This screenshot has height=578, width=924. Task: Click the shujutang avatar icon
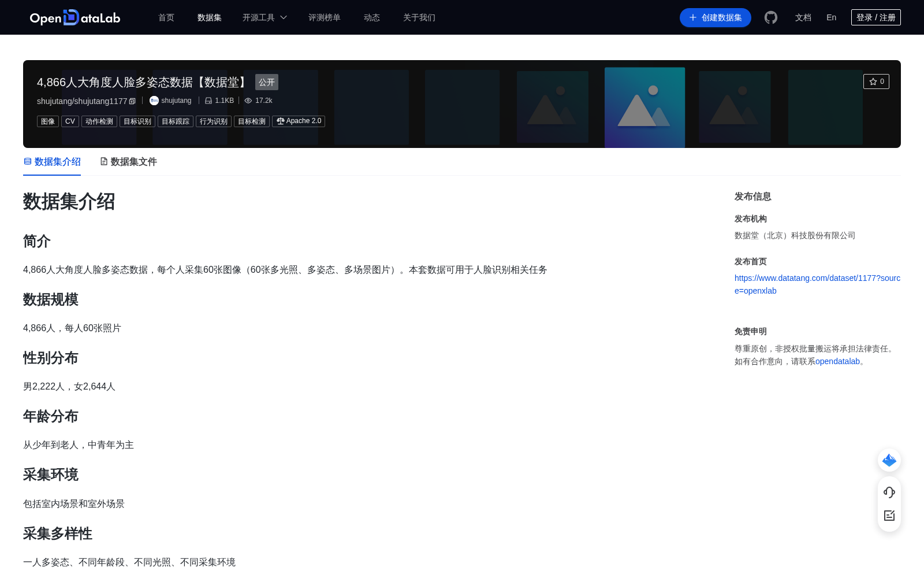[154, 101]
